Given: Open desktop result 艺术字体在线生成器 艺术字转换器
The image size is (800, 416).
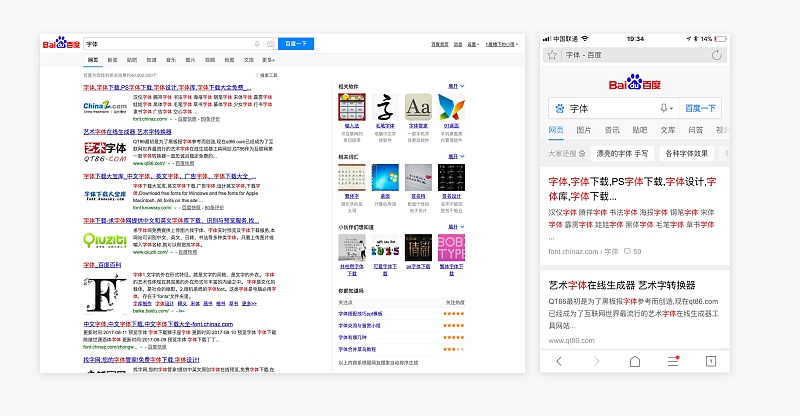Looking at the screenshot, I should tap(128, 132).
